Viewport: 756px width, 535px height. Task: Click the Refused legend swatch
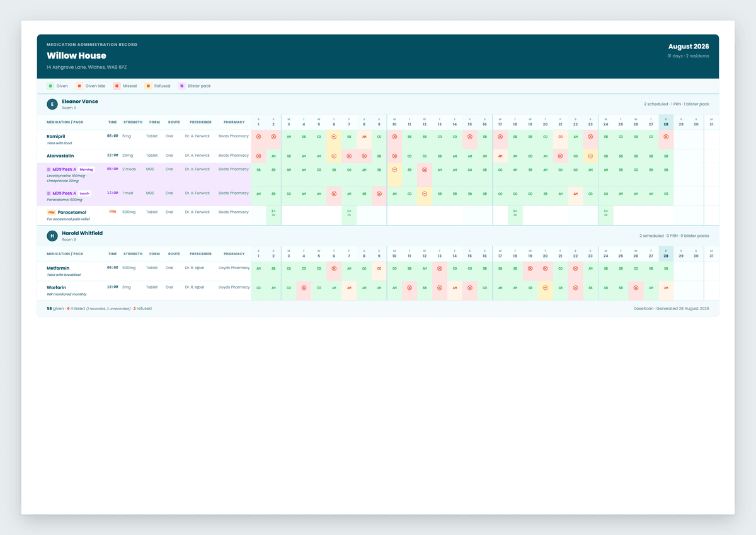148,86
